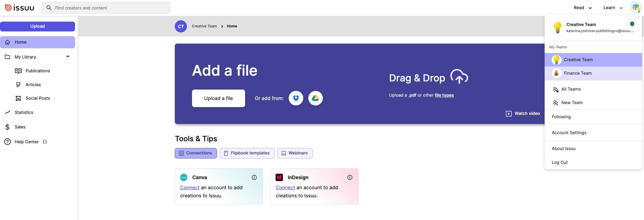
Task: Select Creative Team in My Teams
Action: (593, 60)
